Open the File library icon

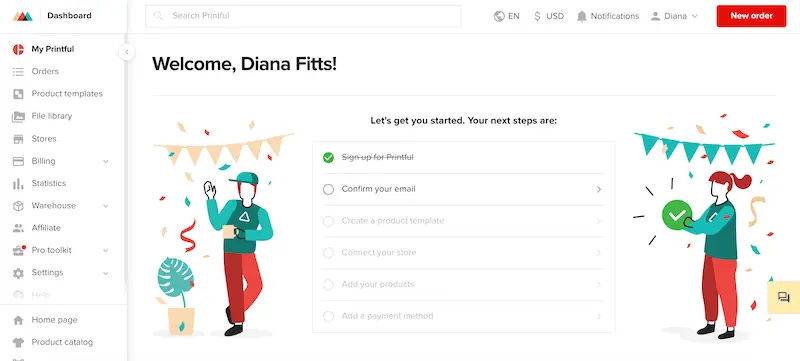click(x=18, y=116)
